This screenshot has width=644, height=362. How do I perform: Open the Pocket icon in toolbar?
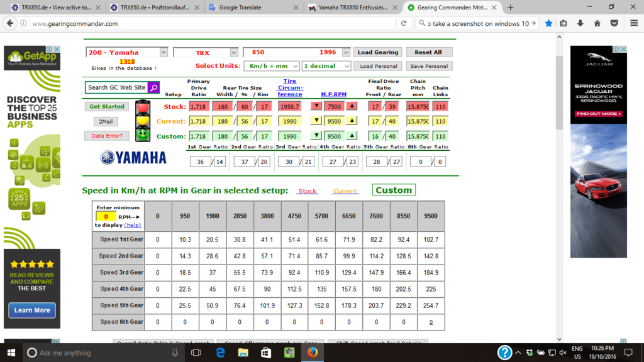[x=614, y=23]
